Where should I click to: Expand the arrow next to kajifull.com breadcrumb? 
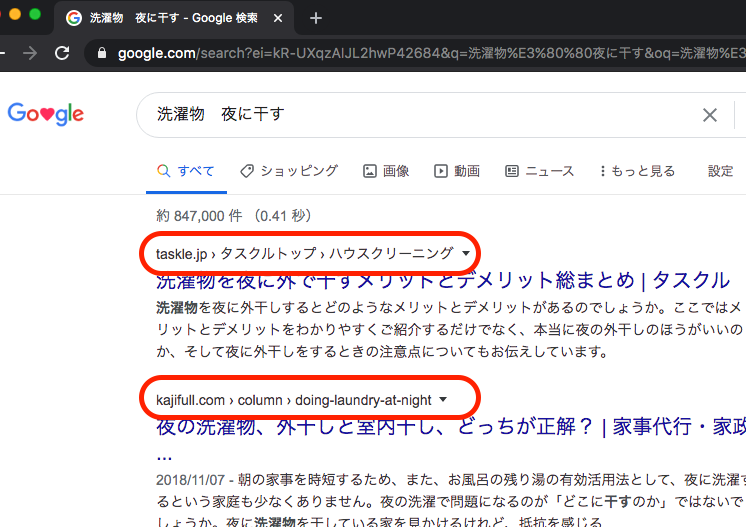[443, 400]
